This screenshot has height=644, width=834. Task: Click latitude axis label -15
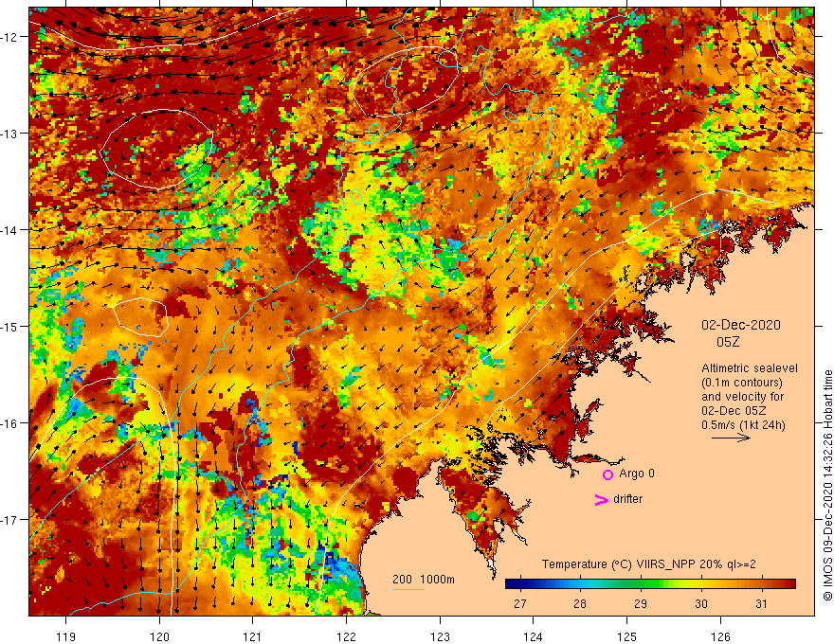point(10,326)
